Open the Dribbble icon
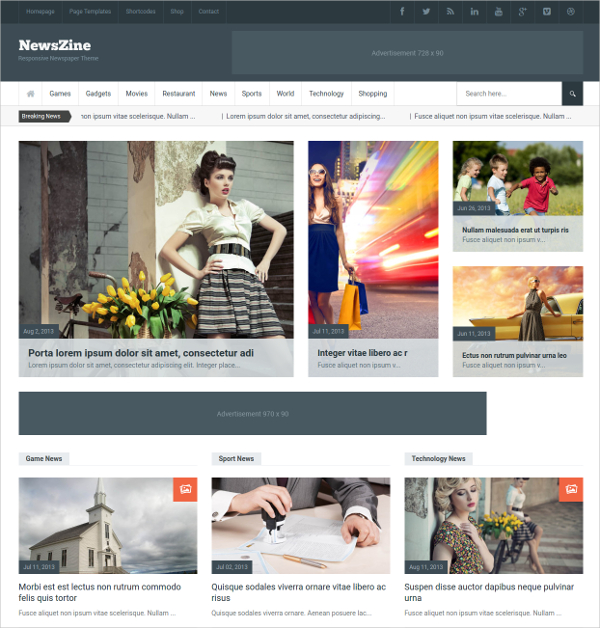This screenshot has height=628, width=600. coord(571,11)
